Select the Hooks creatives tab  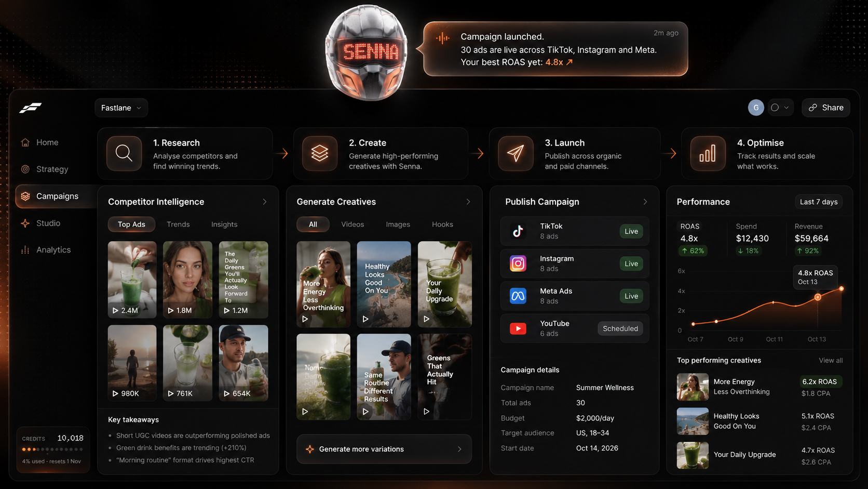(x=442, y=224)
